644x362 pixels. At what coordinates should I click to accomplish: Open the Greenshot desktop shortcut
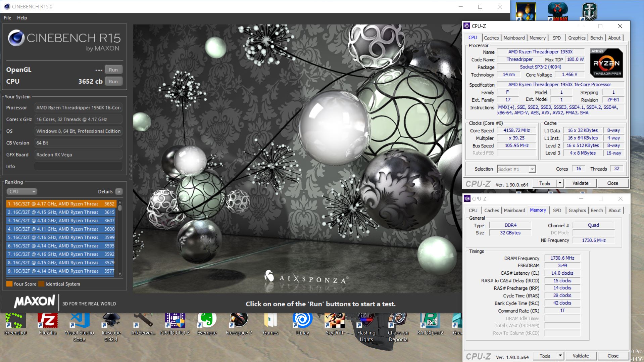click(x=15, y=324)
